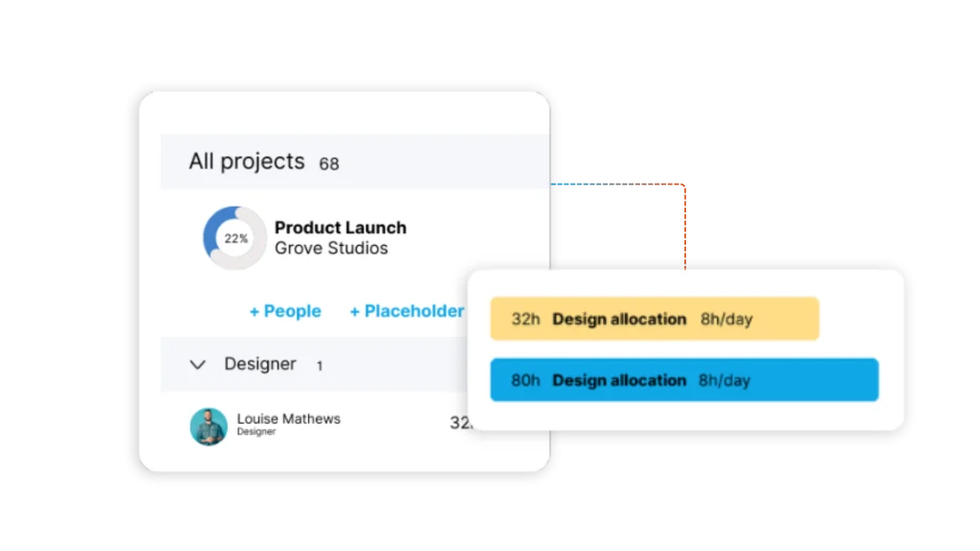980x551 pixels.
Task: Click the All projects header
Action: point(247,162)
